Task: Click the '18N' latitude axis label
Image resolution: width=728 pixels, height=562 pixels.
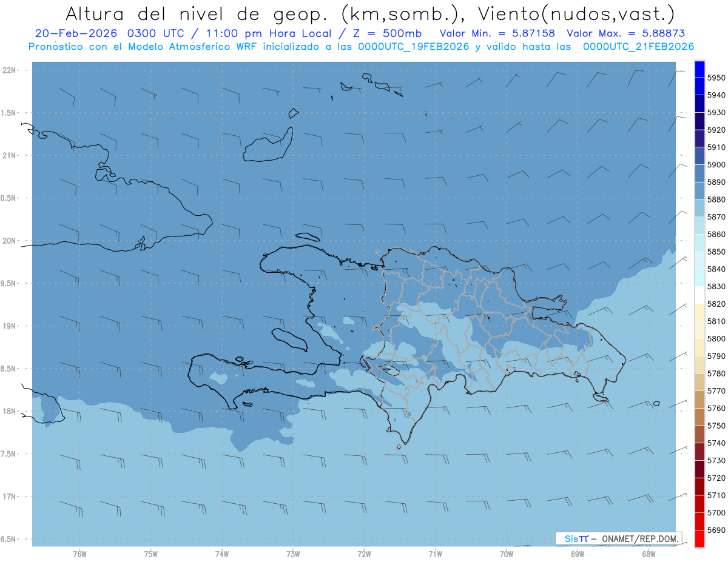Action: coord(9,411)
